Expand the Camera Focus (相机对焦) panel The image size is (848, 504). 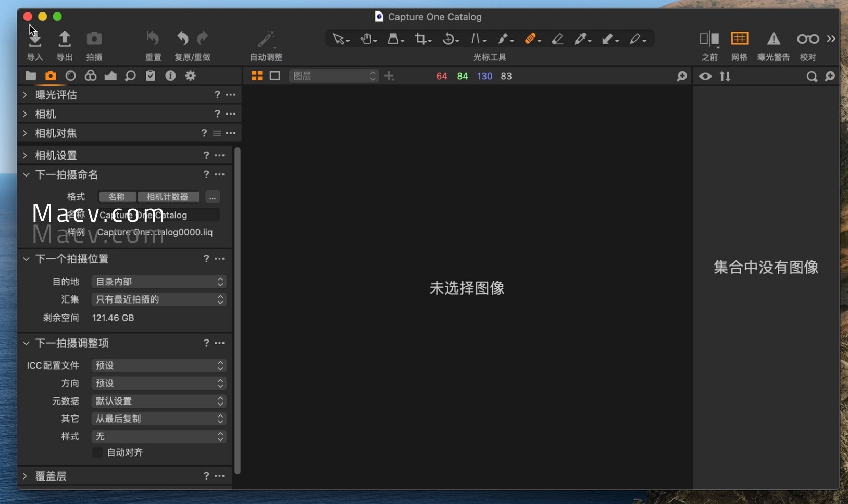25,133
